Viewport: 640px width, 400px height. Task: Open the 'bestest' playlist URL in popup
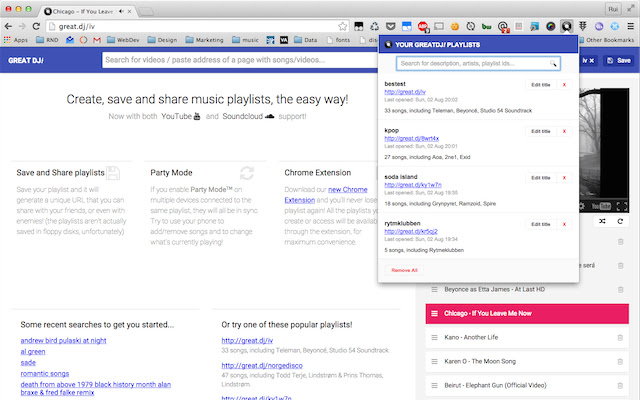(405, 92)
